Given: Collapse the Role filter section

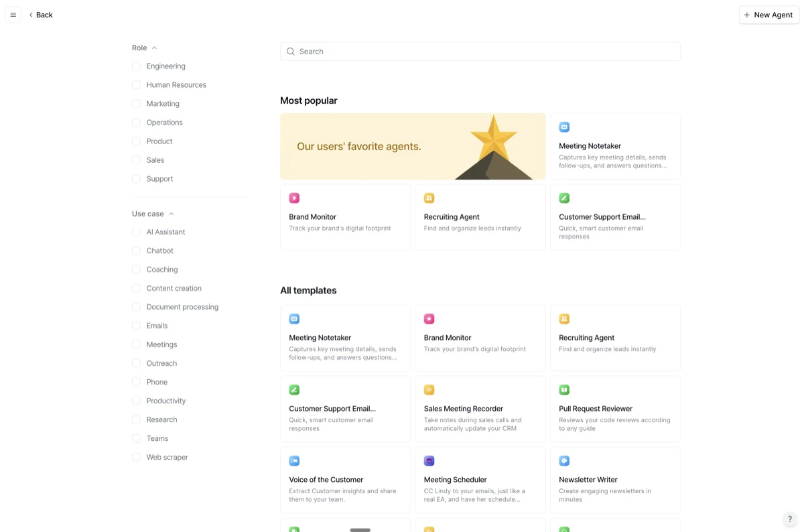Looking at the screenshot, I should click(154, 48).
